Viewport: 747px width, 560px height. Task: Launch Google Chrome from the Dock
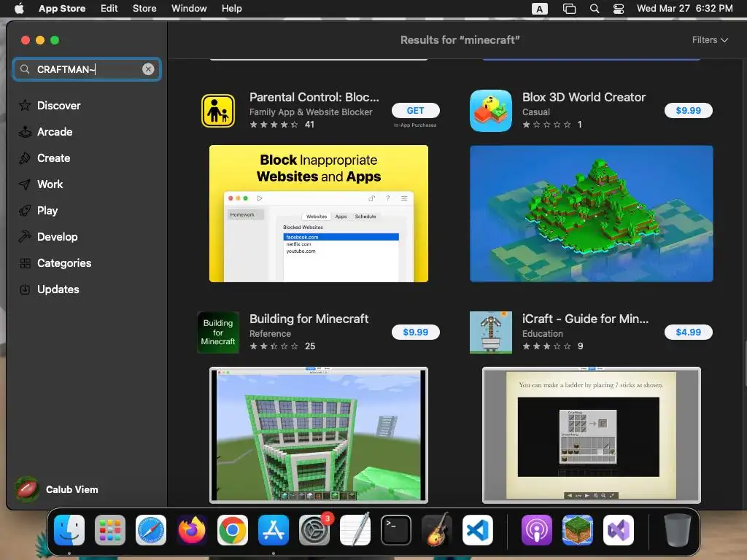pyautogui.click(x=233, y=530)
